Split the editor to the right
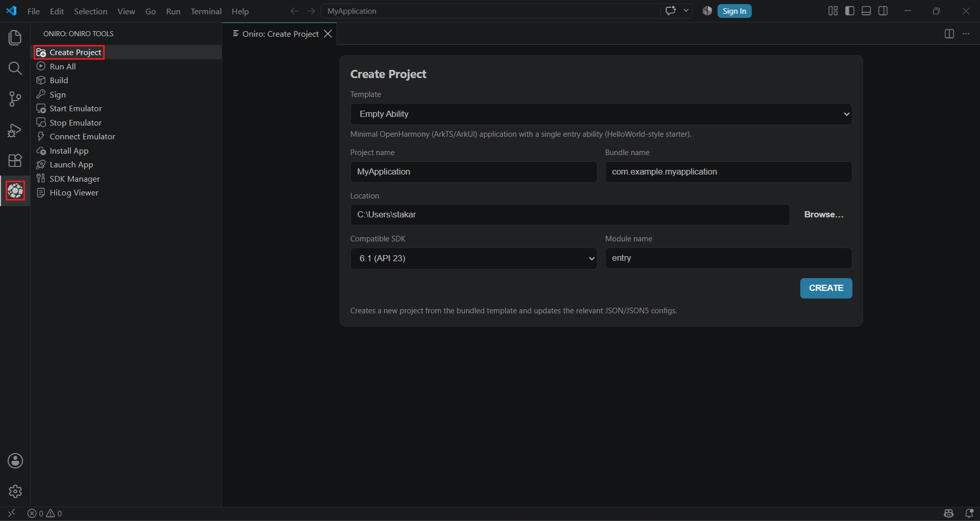 click(x=949, y=34)
